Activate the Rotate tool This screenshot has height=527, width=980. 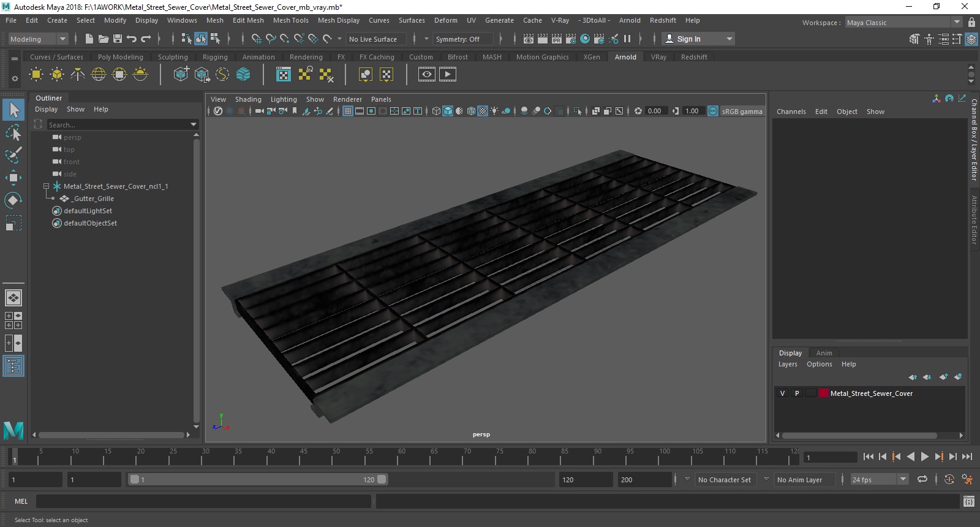pos(13,200)
